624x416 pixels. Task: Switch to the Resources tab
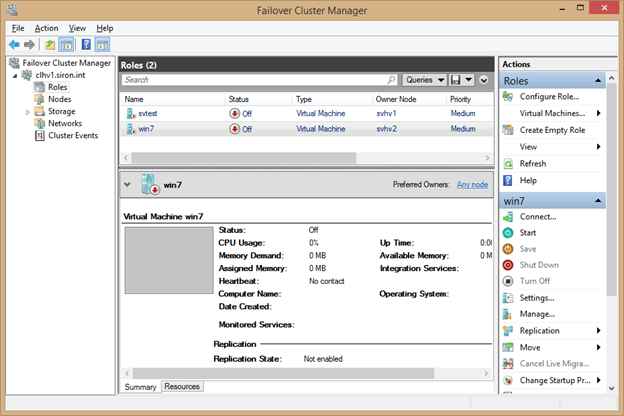click(181, 386)
